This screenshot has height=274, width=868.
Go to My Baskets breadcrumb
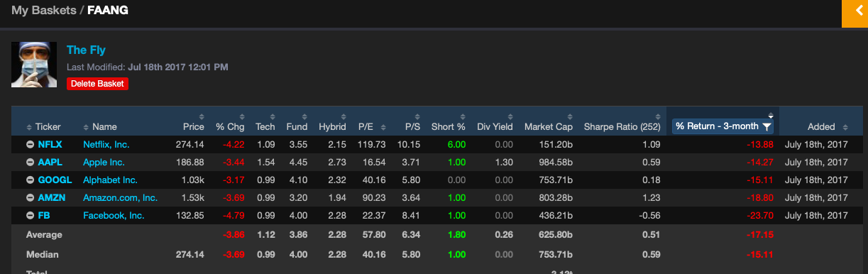pos(44,11)
